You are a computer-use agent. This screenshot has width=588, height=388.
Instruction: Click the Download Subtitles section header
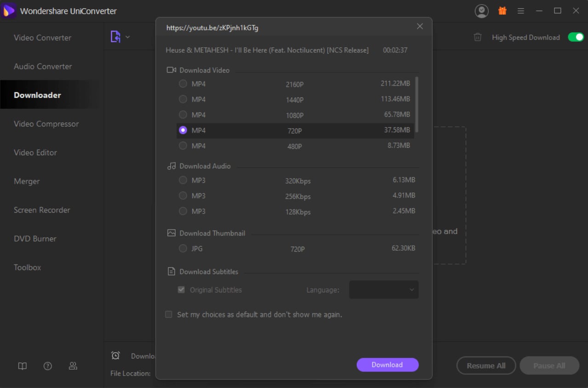pos(209,272)
